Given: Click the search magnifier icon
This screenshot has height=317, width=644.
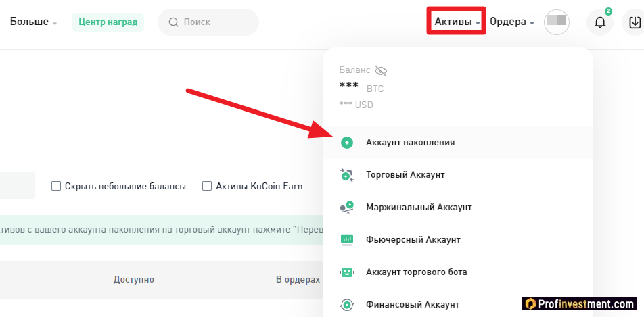Looking at the screenshot, I should pos(173,22).
